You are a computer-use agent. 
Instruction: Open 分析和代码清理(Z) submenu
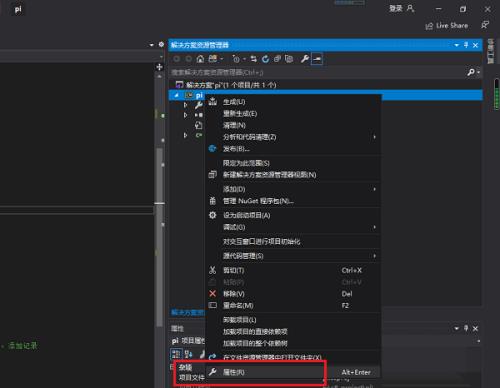coord(293,137)
